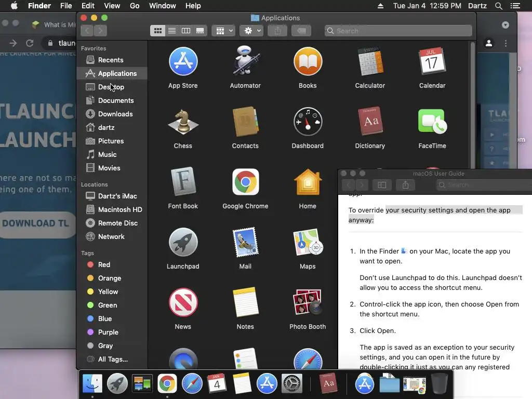Screen dimensions: 532x399
Task: Open the Calendar app in Applications
Action: point(432,61)
